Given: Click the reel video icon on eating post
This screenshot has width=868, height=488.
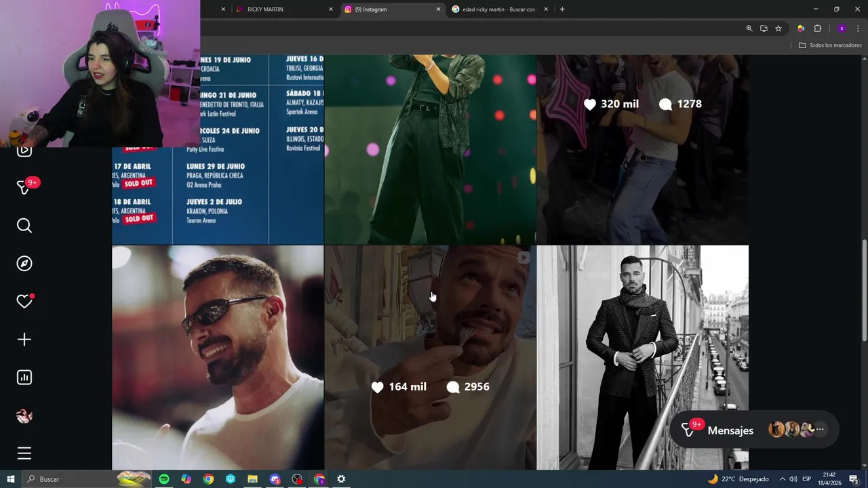Looking at the screenshot, I should point(524,258).
